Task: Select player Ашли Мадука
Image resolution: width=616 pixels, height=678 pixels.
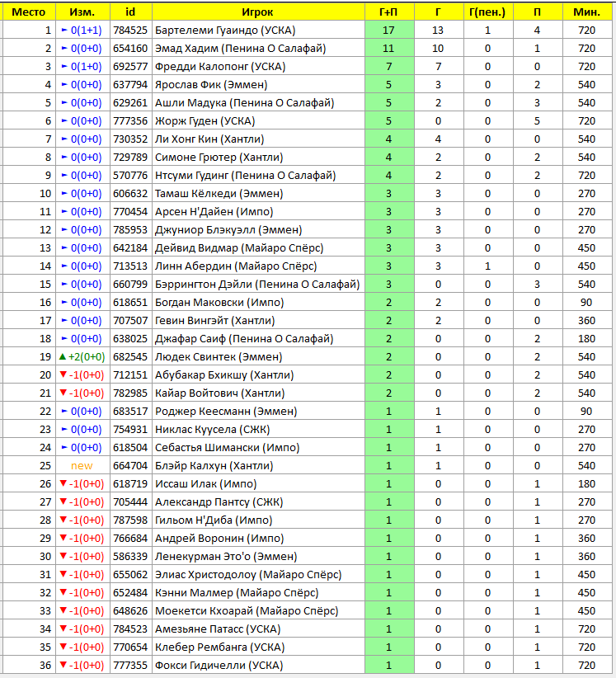Action: [245, 103]
